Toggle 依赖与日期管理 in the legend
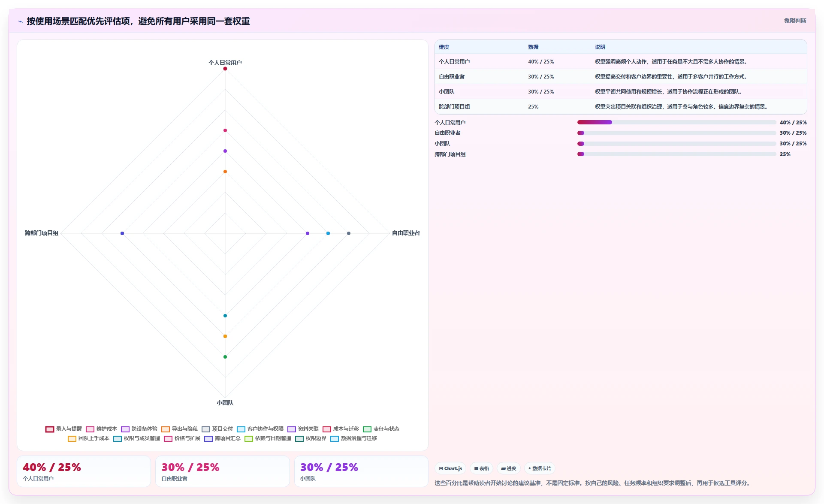 (268, 438)
